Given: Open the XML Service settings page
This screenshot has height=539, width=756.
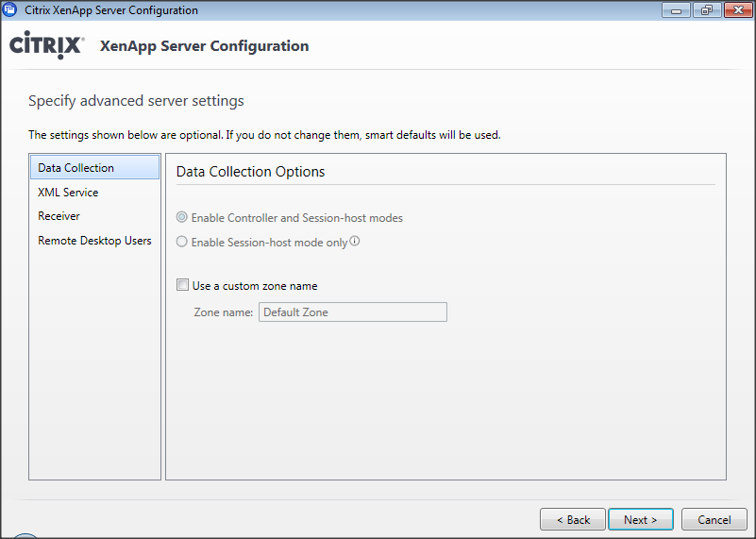Looking at the screenshot, I should [68, 193].
